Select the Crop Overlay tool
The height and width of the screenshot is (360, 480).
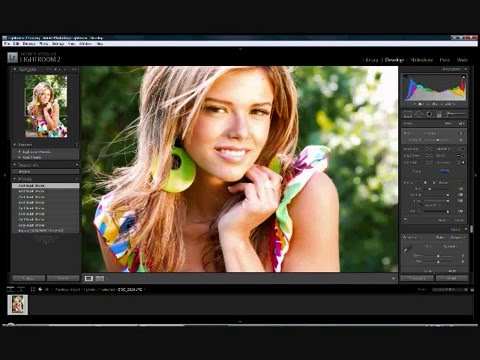(408, 114)
